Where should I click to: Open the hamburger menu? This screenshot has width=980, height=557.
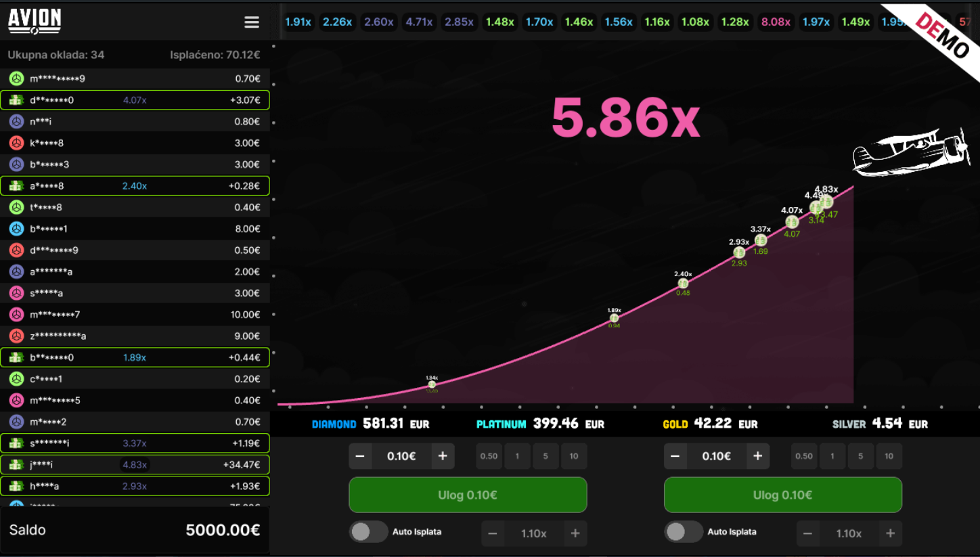point(252,22)
